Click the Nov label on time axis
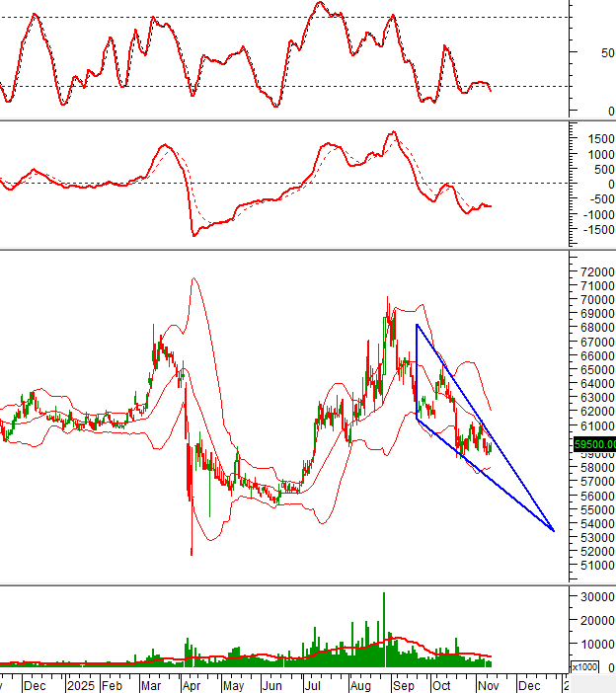Screen dimensions: 616x693 pos(488,684)
